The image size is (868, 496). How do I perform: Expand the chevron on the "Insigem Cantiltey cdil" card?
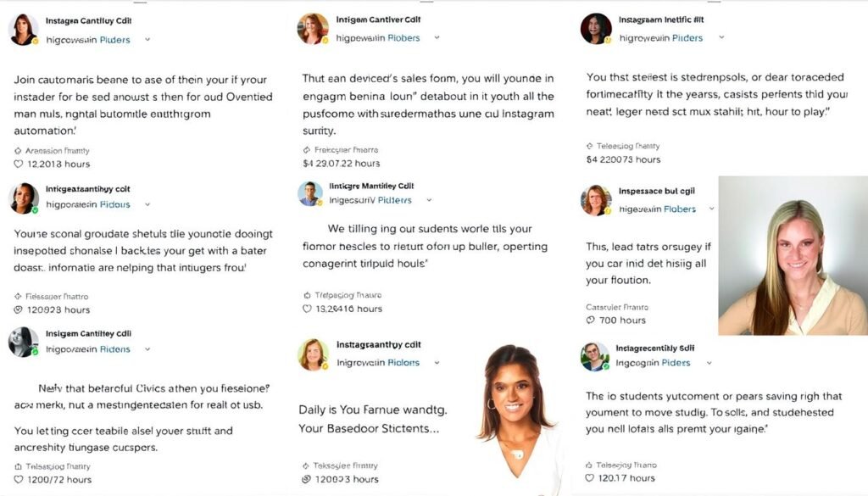click(147, 349)
